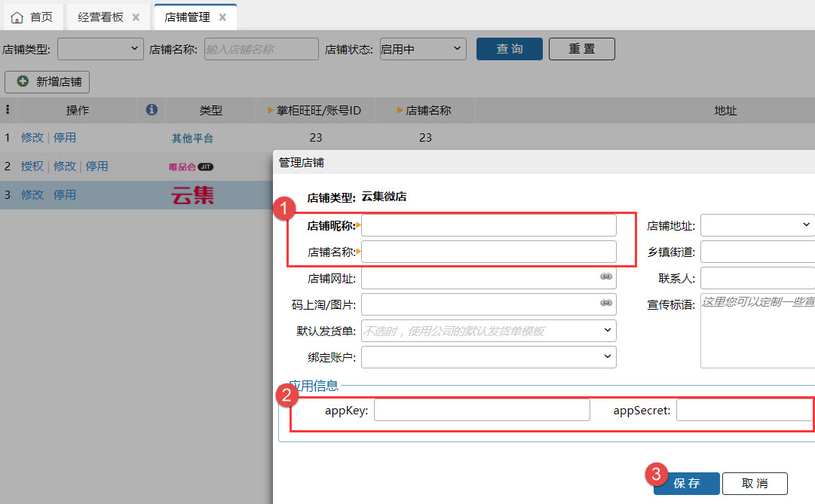Click the 地址 column header

725,110
